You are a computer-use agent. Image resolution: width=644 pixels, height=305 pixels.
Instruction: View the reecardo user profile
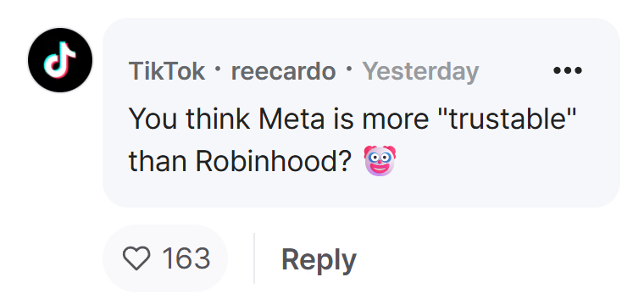[283, 71]
